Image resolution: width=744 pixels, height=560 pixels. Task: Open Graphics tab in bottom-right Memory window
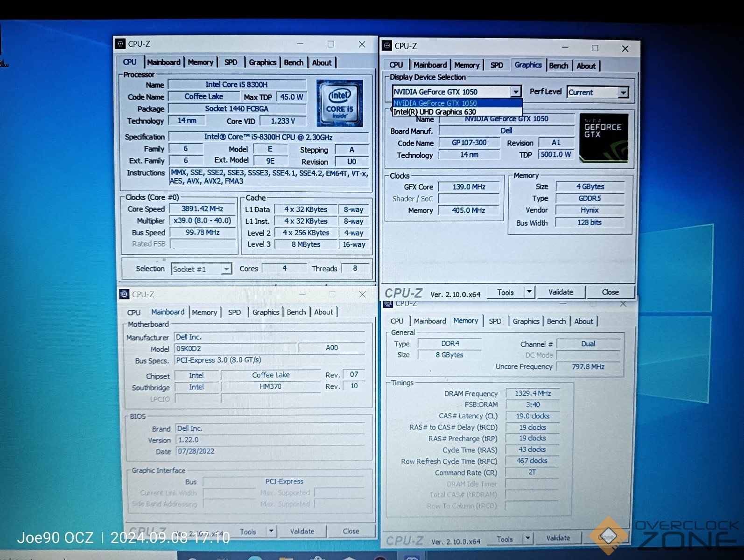click(x=526, y=321)
